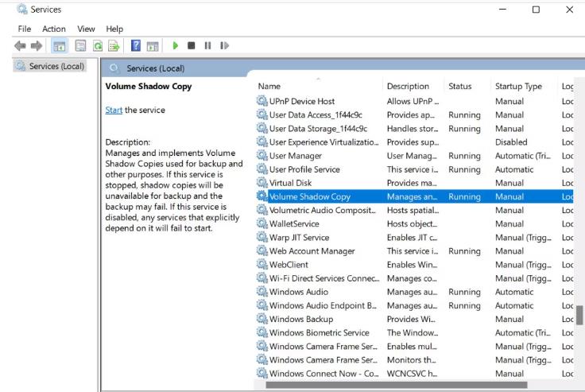Click Automatic startup type of User Profile Service
This screenshot has width=585, height=392.
514,169
